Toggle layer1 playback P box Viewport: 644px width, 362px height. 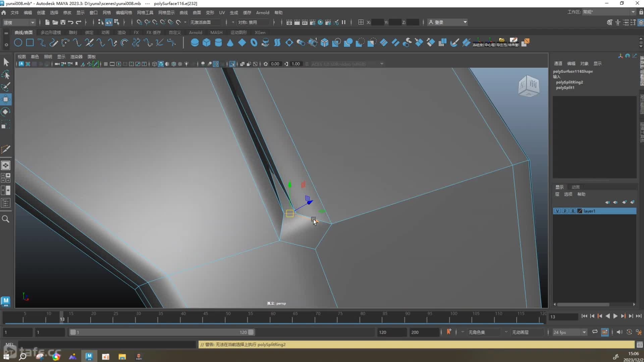point(565,211)
